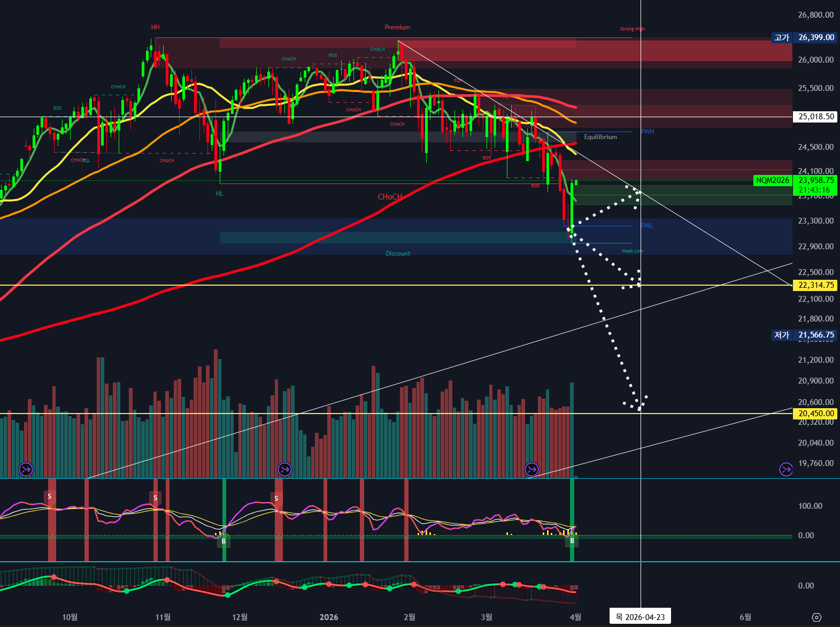Click the Discount zone label
The height and width of the screenshot is (627, 840).
pos(398,254)
